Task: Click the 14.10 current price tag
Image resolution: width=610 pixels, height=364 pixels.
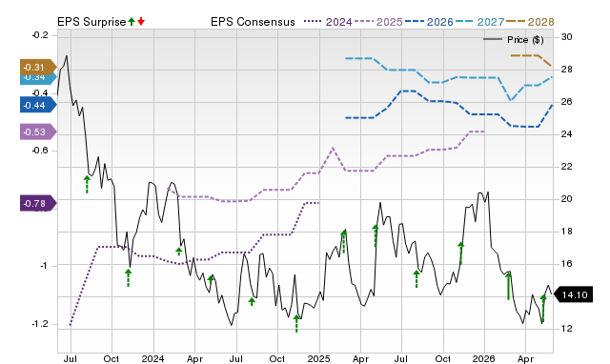Action: 574,294
